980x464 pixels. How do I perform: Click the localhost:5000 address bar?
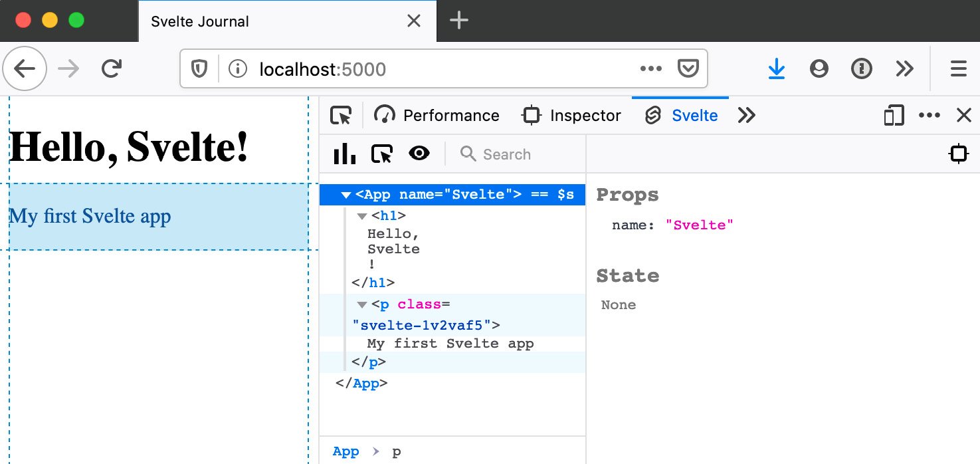click(x=443, y=68)
